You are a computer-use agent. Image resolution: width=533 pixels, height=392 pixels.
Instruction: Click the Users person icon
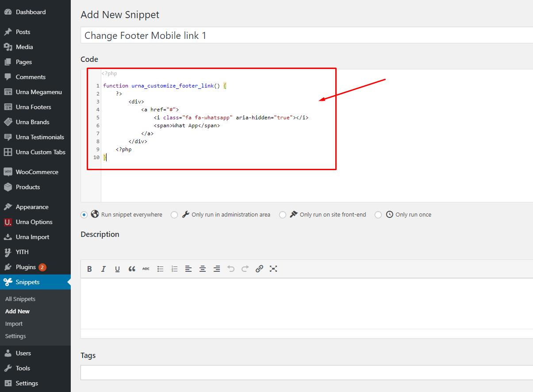tap(8, 353)
